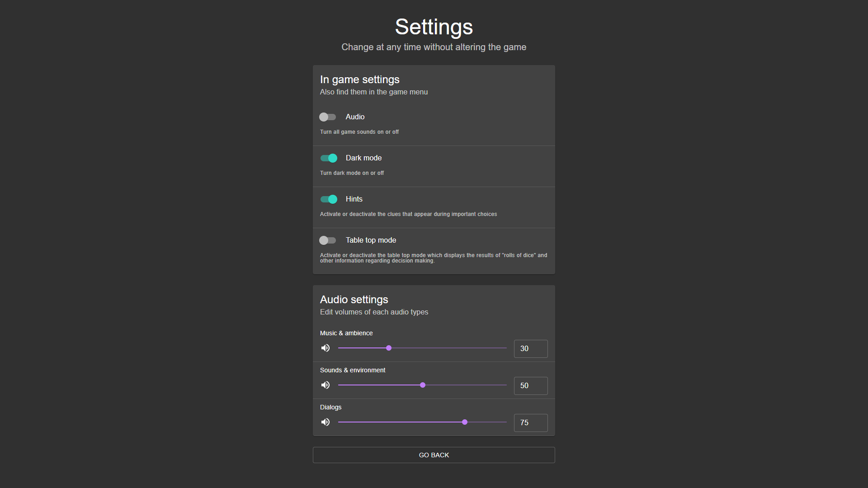
Task: Turn off the Dark mode switch
Action: click(x=329, y=158)
